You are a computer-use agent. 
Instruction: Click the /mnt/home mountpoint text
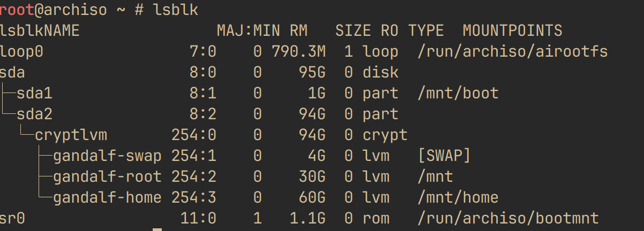[x=458, y=197]
